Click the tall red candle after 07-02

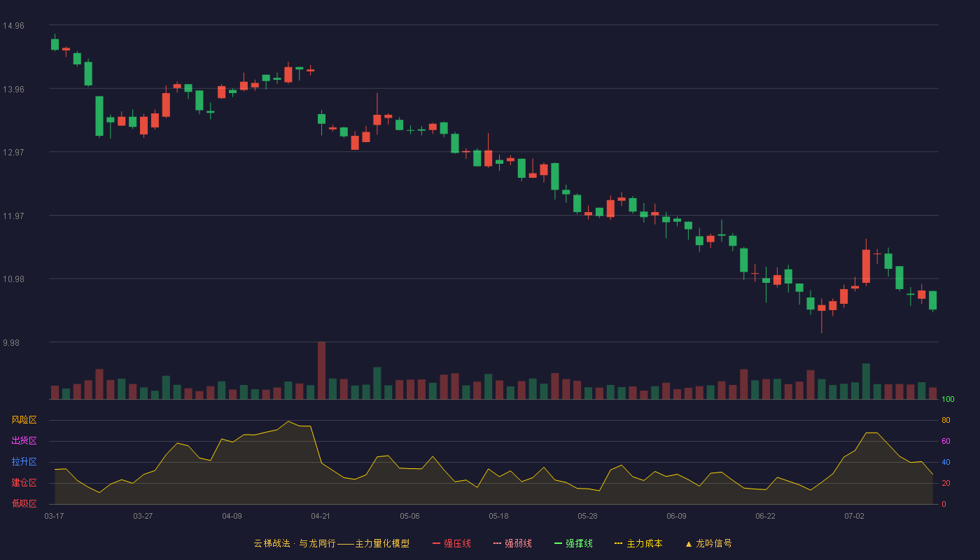coord(866,266)
